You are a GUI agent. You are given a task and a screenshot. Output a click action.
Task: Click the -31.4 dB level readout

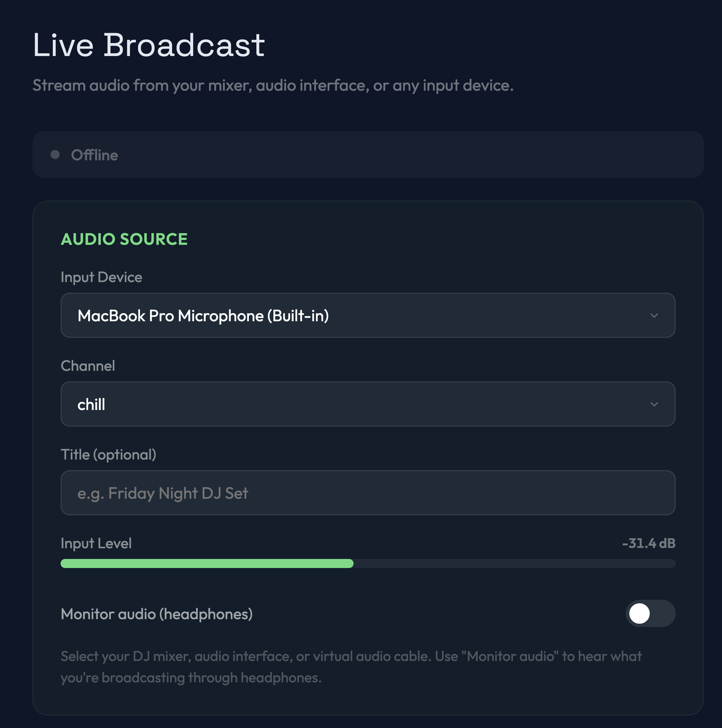[x=648, y=543]
